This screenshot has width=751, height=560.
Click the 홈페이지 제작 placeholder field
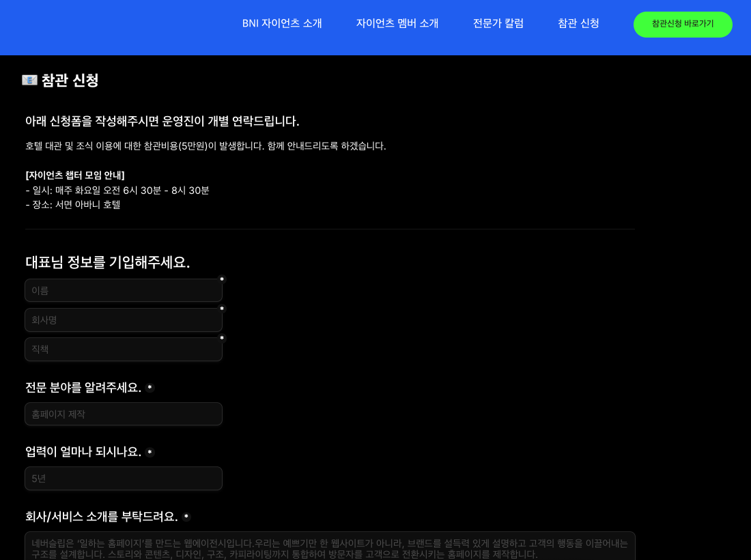[123, 414]
